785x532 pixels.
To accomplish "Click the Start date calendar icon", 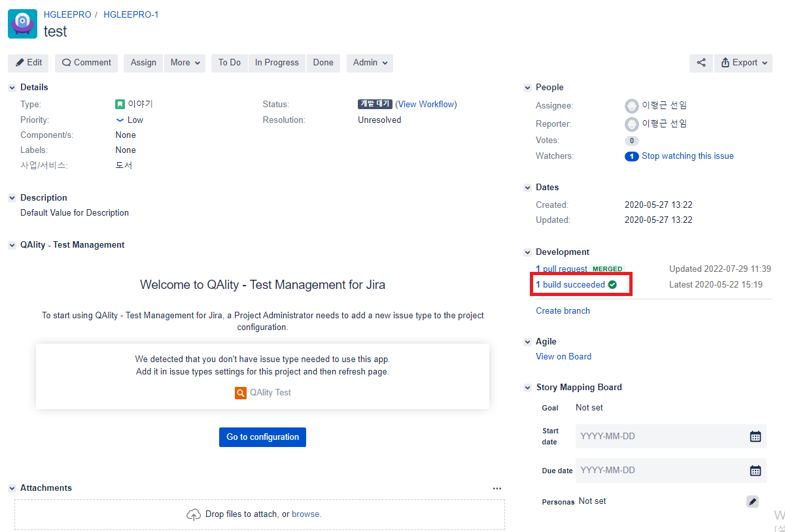I will click(755, 436).
